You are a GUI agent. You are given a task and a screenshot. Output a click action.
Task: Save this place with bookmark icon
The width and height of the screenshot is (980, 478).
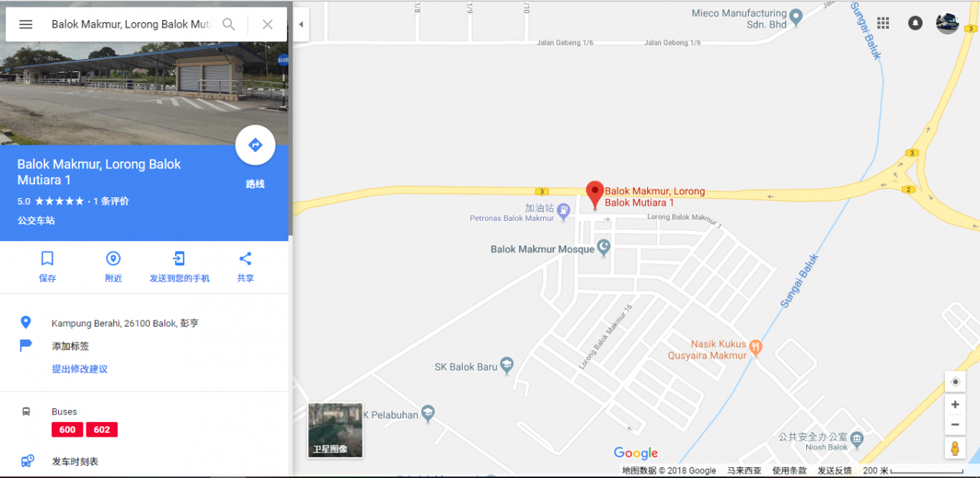(47, 259)
